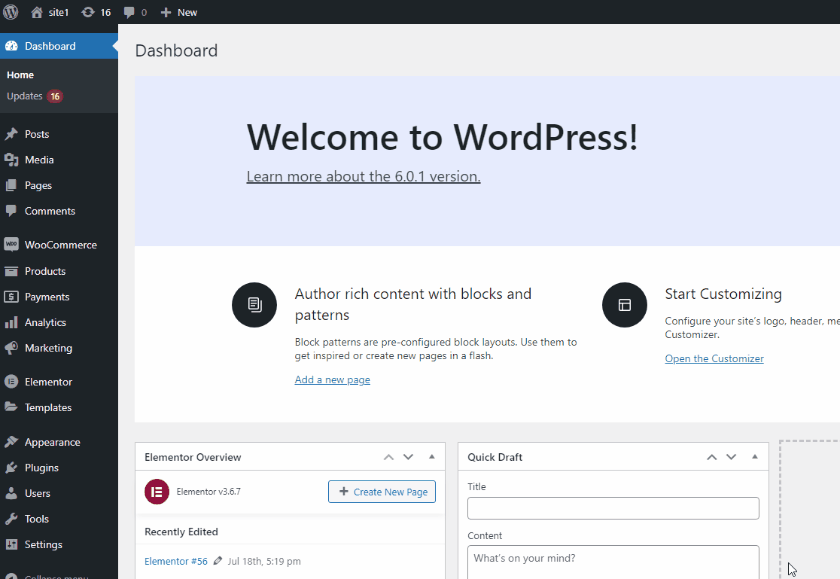Image resolution: width=840 pixels, height=579 pixels.
Task: Click the Comments speech bubble sidebar icon
Action: click(11, 210)
